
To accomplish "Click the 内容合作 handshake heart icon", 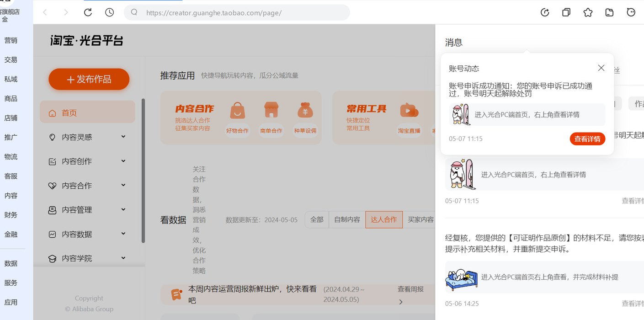I will click(53, 186).
